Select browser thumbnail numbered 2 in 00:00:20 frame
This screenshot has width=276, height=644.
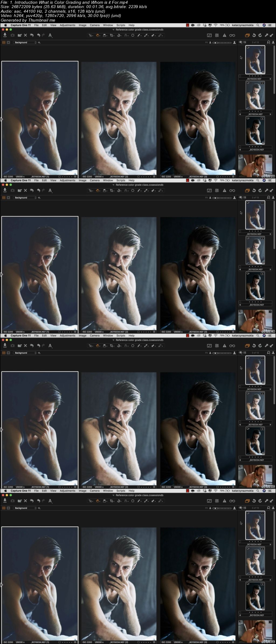255,95
